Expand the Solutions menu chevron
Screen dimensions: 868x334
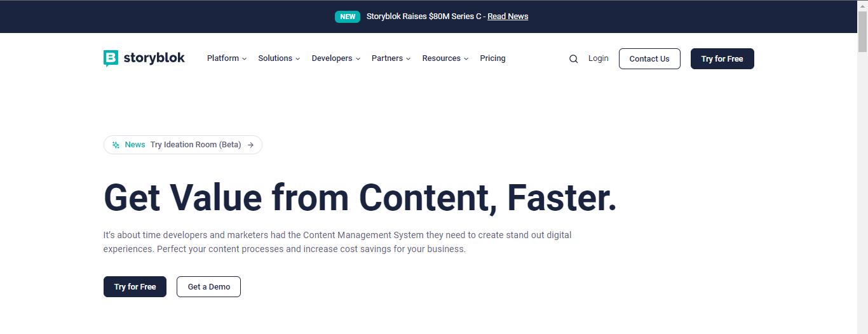pyautogui.click(x=298, y=59)
